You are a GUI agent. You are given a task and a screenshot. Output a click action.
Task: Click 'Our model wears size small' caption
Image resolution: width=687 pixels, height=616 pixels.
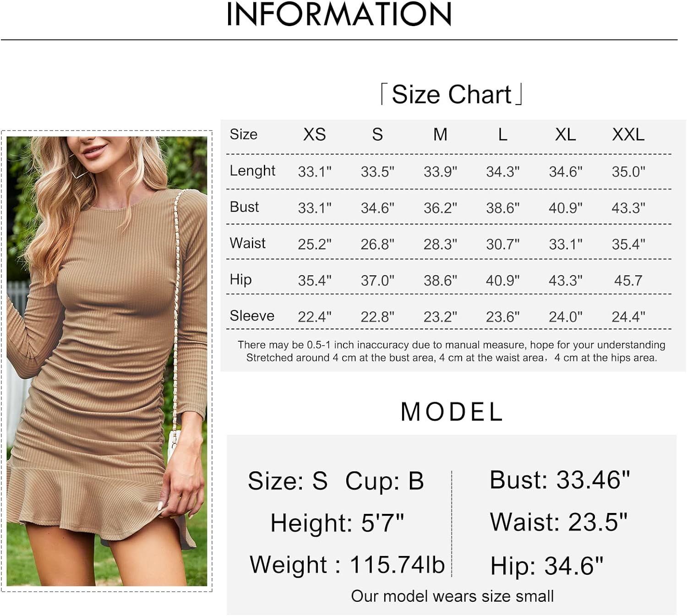click(453, 596)
